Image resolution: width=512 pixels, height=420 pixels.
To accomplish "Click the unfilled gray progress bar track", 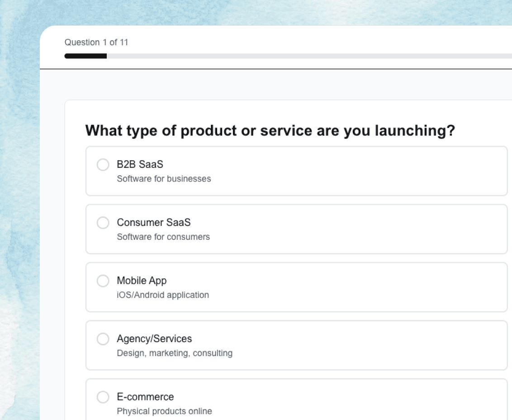I will click(x=308, y=56).
